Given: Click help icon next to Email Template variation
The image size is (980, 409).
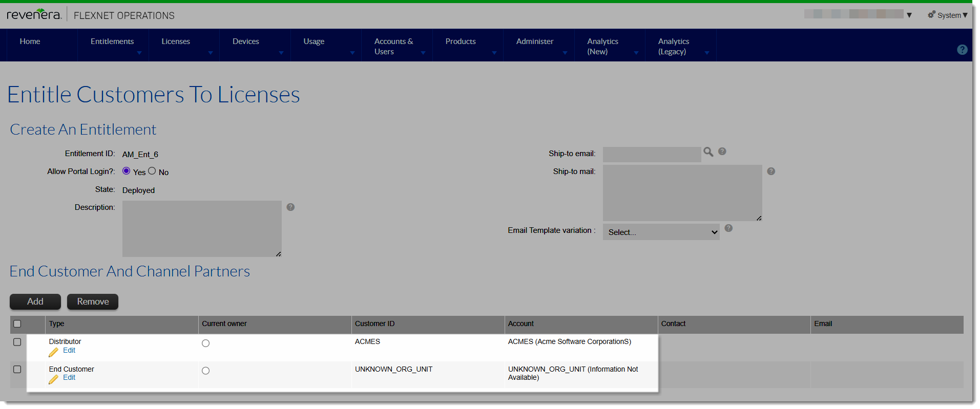Looking at the screenshot, I should [x=728, y=228].
